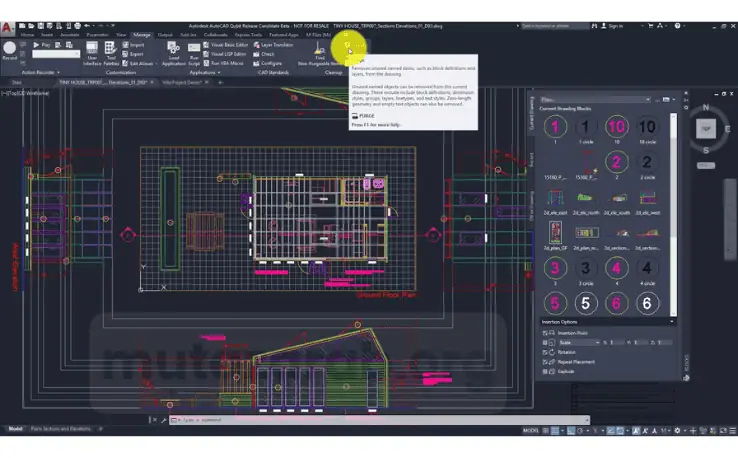Click the Record action button
738x458 pixels.
(9, 50)
